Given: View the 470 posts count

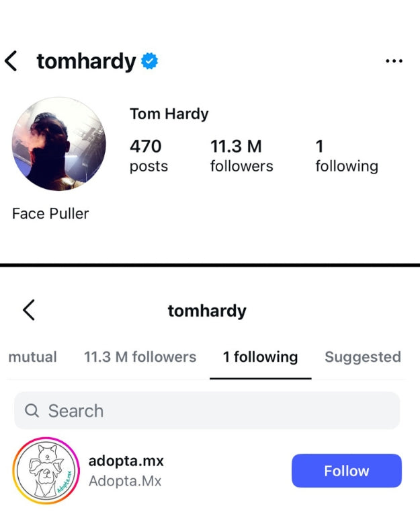Looking at the screenshot, I should coord(149,155).
